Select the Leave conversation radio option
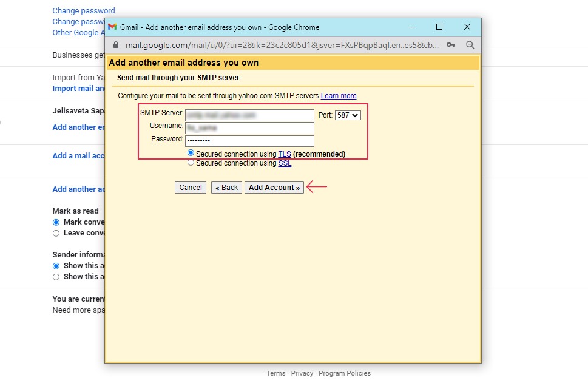 56,233
